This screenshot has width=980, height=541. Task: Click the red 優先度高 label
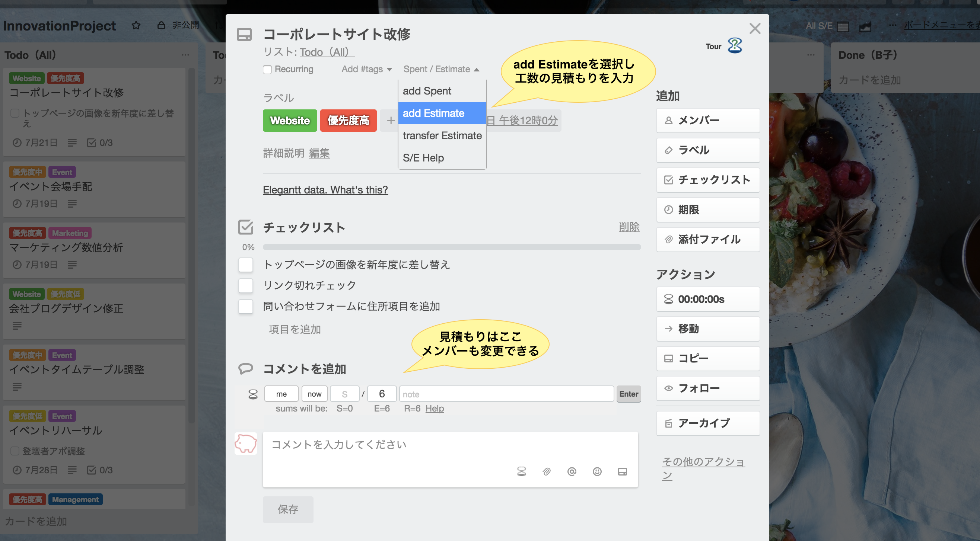pos(349,121)
